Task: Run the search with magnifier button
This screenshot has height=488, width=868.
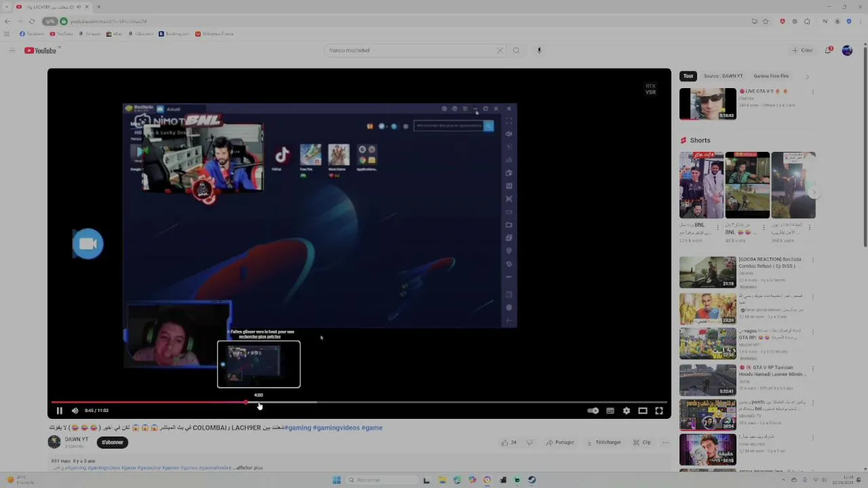Action: tap(516, 50)
